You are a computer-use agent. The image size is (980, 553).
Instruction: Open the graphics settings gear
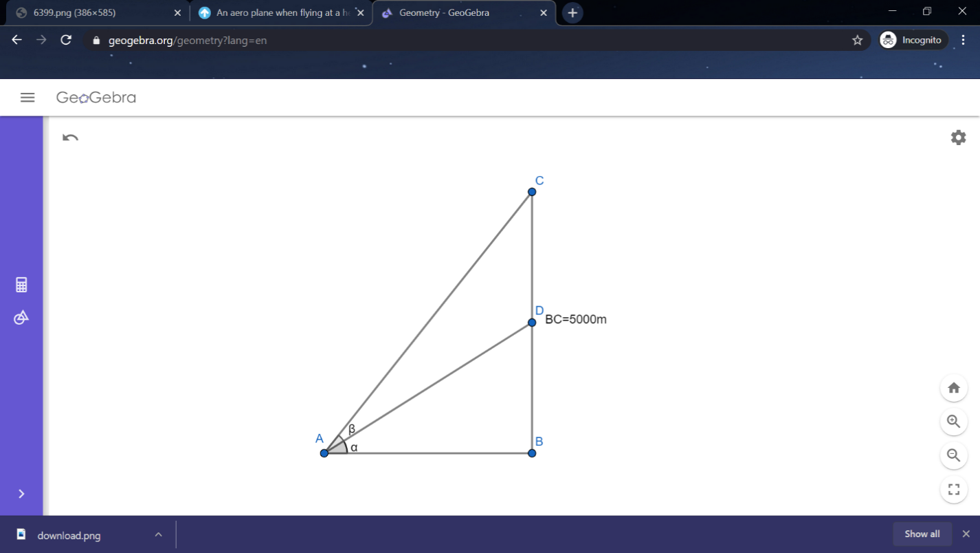click(958, 138)
